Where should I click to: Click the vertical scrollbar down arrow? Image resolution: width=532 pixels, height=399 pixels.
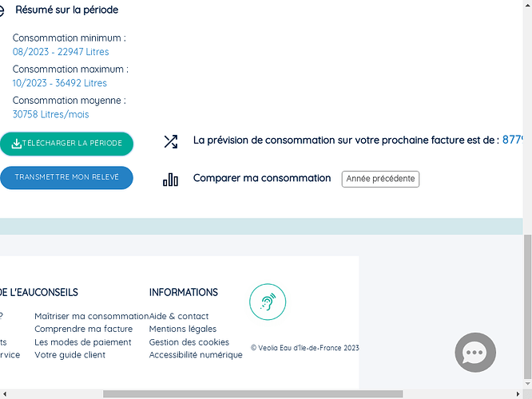coord(527,383)
